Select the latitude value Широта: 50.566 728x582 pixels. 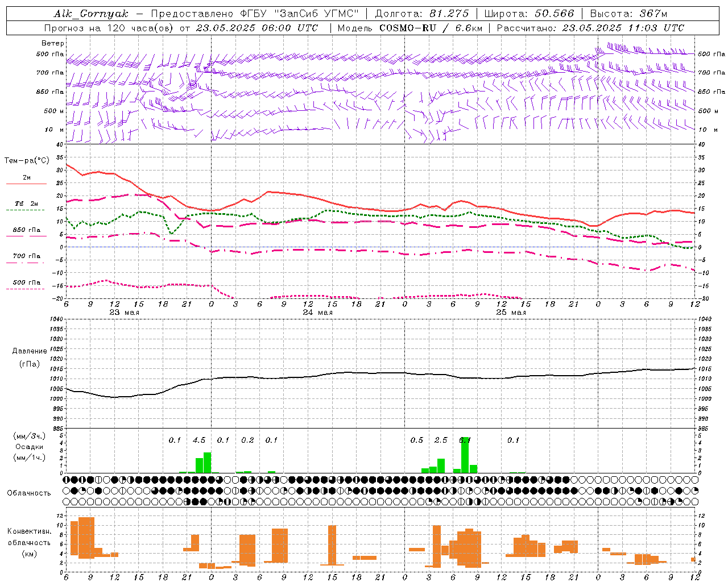(x=529, y=14)
